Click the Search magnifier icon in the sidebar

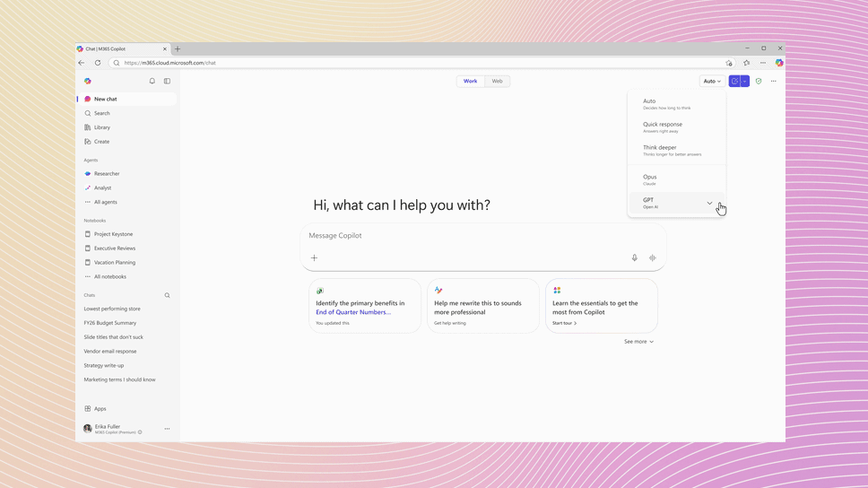click(88, 113)
